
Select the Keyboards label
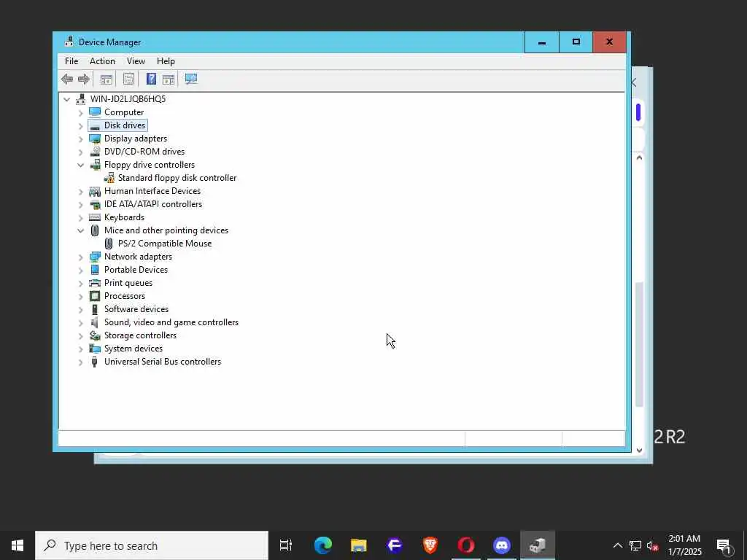(x=124, y=217)
